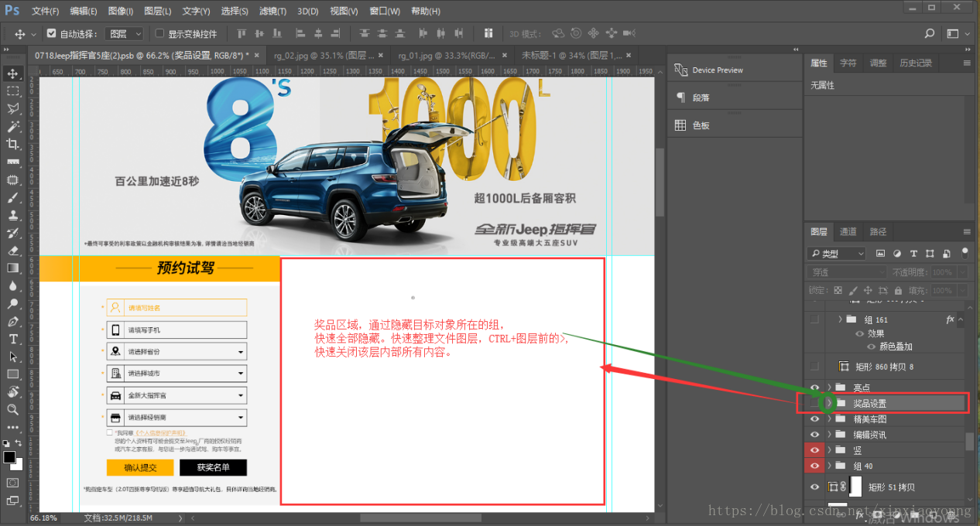Lock layer position icon
Screen dimensions: 980x526
869,291
